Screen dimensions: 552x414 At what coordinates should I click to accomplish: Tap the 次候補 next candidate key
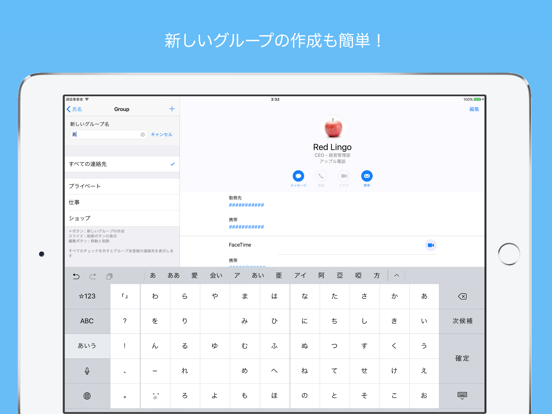(462, 321)
